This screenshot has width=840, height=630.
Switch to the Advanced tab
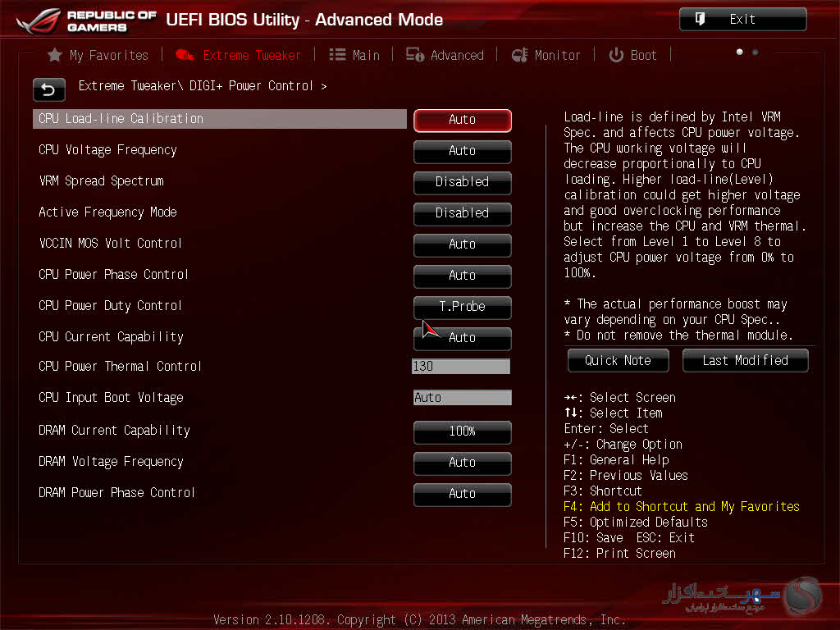(456, 55)
